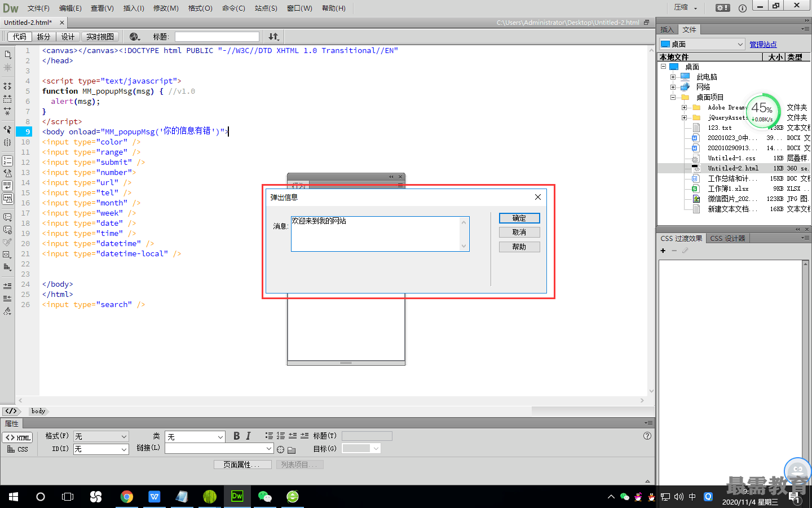The image size is (812, 508).
Task: Click the text outdent icon in properties
Action: point(293,436)
